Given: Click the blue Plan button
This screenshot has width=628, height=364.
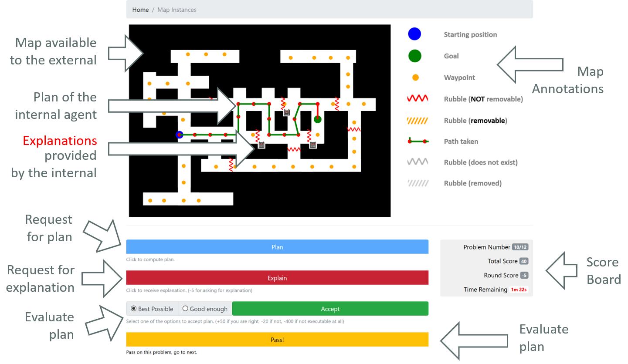Looking at the screenshot, I should click(x=277, y=247).
